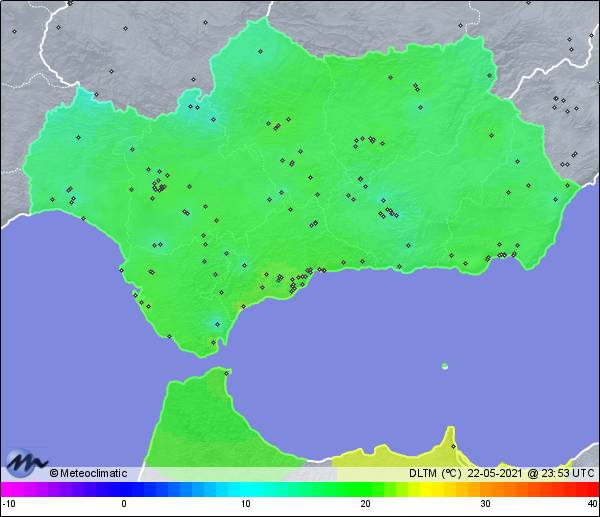Click the station marker on Alborán island
Screen dimensions: 600x517
445,366
